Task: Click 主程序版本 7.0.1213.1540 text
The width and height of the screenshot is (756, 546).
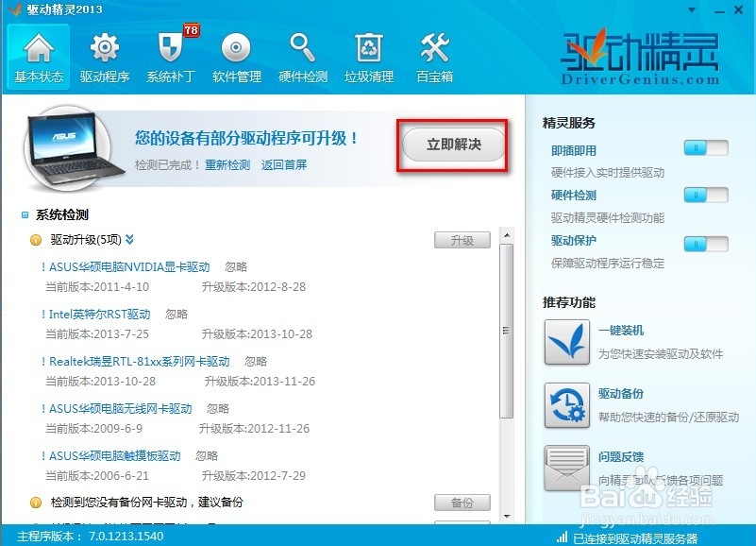Action: pos(91,537)
